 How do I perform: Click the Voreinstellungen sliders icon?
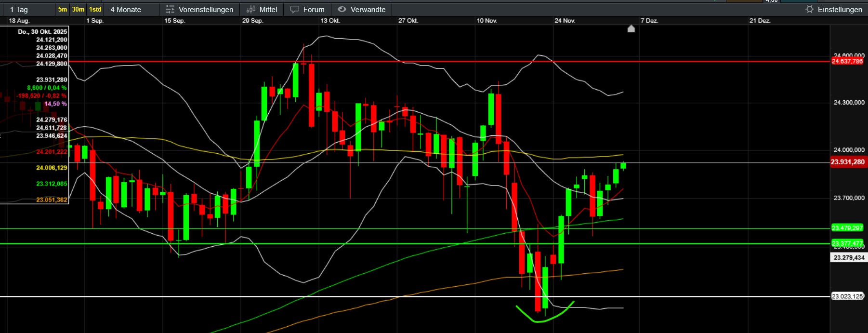170,9
